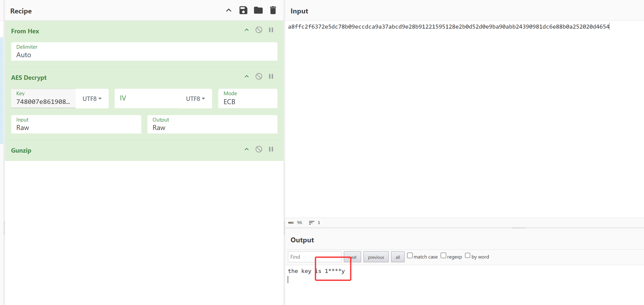Save the current recipe
This screenshot has height=305, width=644.
[x=243, y=10]
